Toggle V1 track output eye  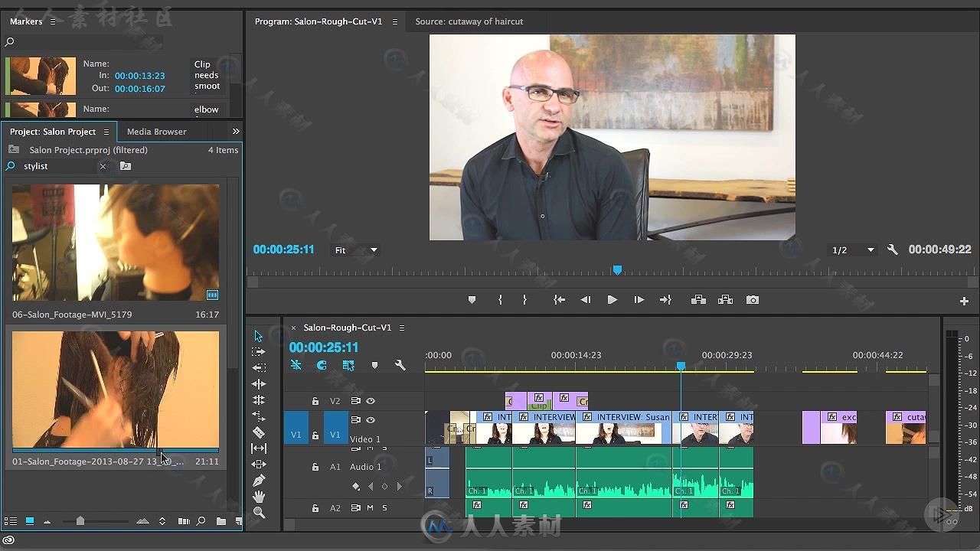pyautogui.click(x=371, y=420)
